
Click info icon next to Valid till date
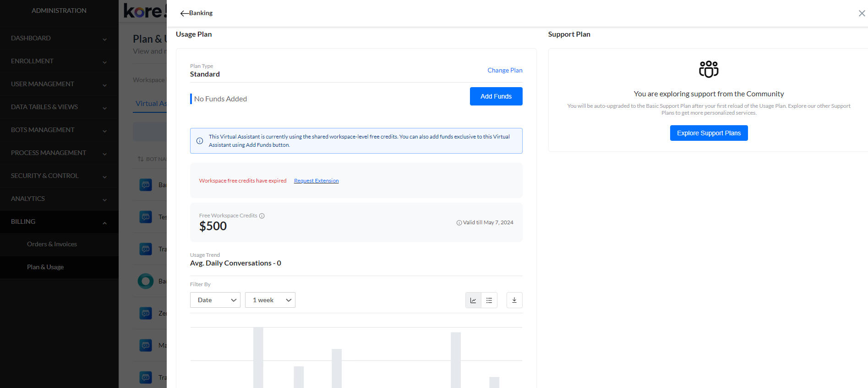(459, 223)
